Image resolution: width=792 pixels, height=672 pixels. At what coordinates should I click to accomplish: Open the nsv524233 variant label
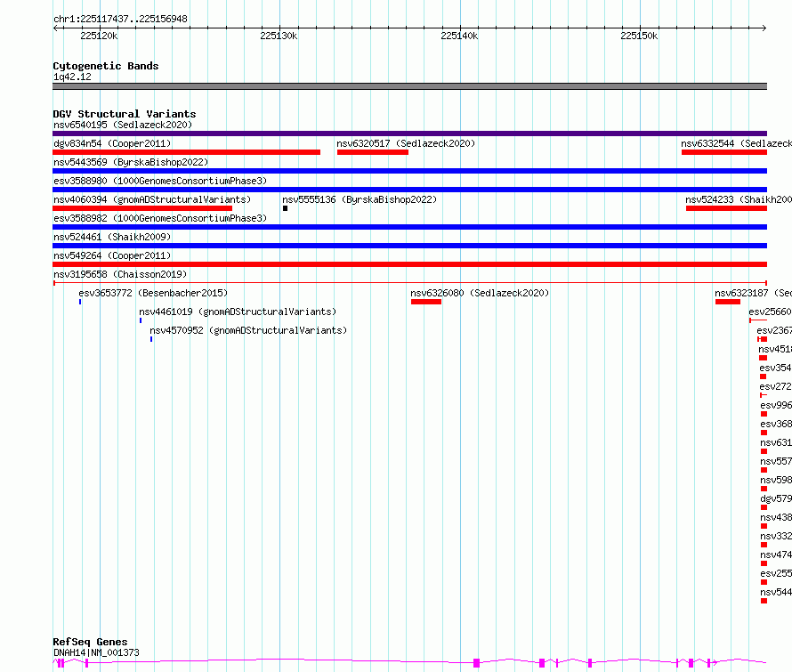click(739, 199)
